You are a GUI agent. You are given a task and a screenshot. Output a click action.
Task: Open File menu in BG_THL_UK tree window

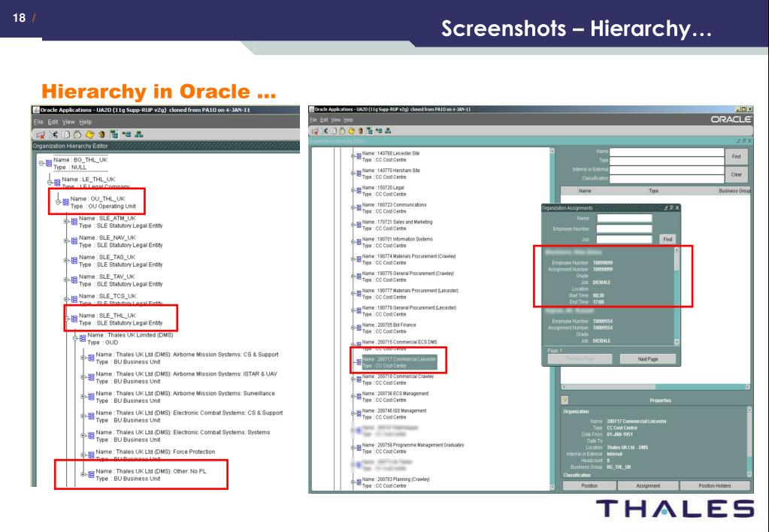point(38,122)
